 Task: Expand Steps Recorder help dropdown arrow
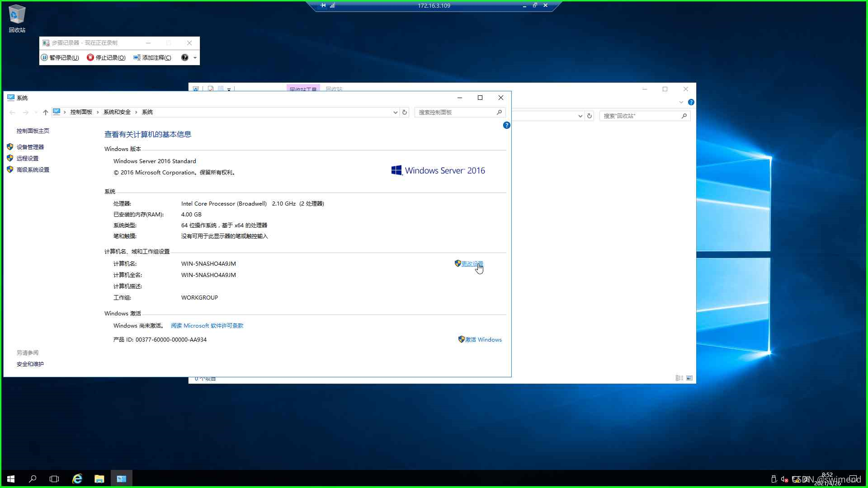click(195, 58)
